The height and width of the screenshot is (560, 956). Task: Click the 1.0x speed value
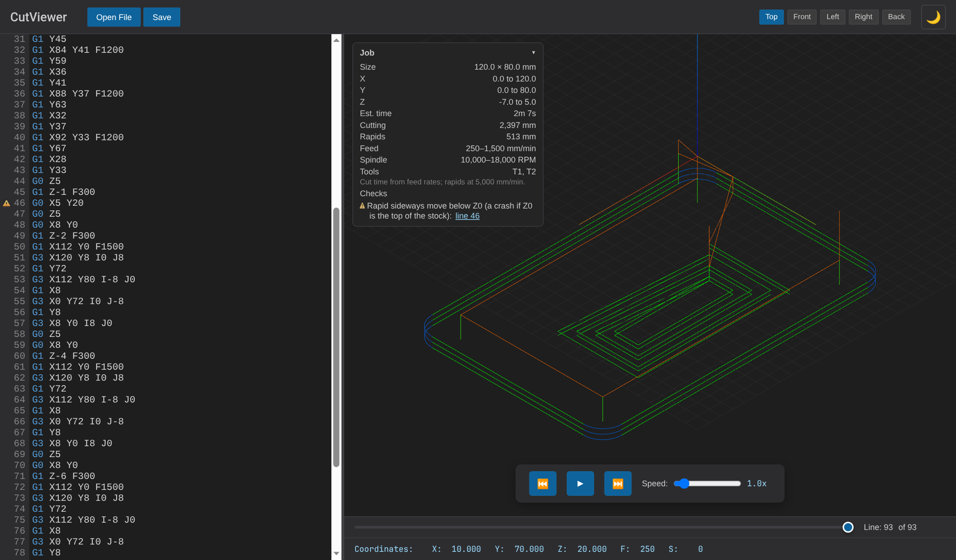click(x=757, y=484)
